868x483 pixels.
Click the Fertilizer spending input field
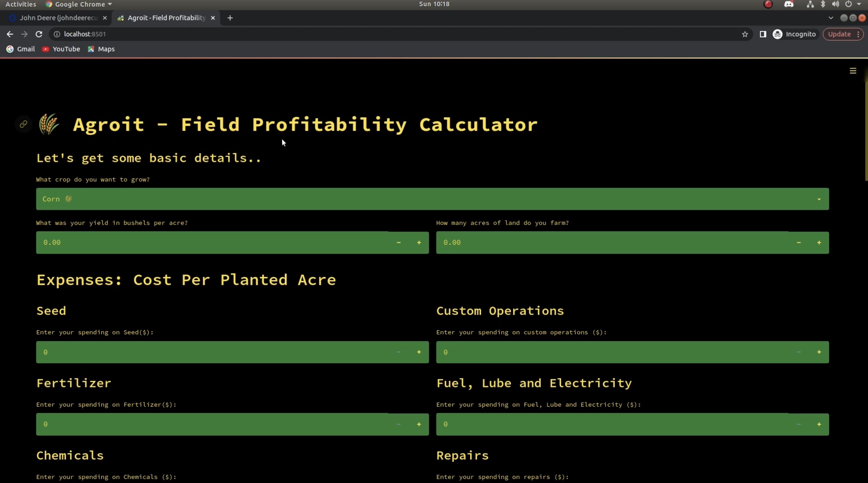213,424
